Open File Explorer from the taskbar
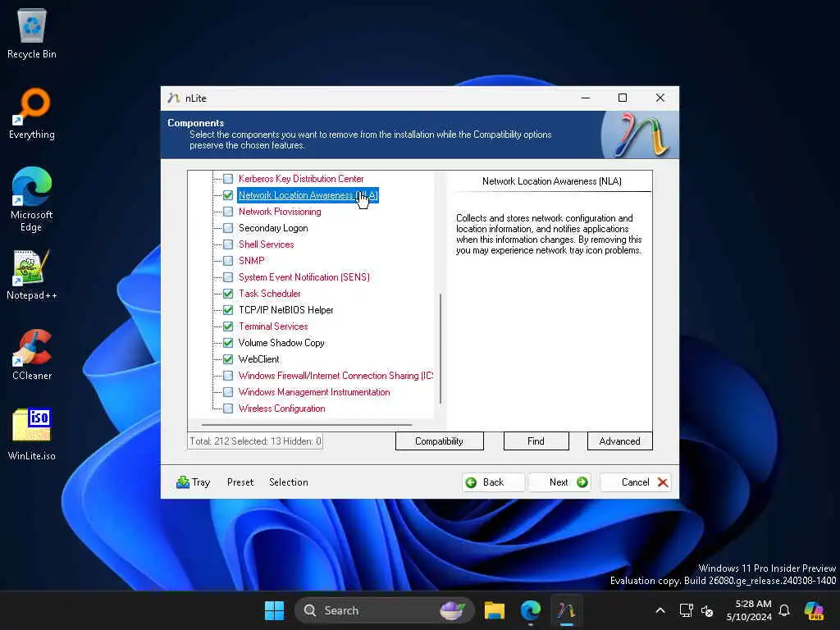Screen dimensions: 840x630 pos(495,610)
